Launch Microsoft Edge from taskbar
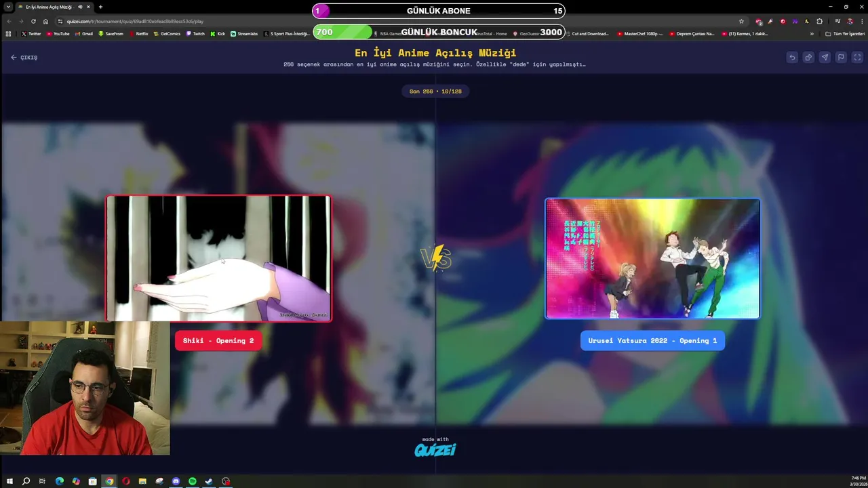The height and width of the screenshot is (488, 868). click(x=59, y=481)
